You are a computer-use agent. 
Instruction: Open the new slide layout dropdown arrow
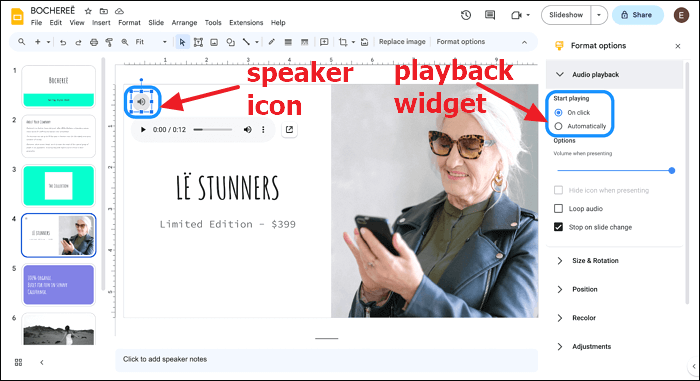[48, 42]
